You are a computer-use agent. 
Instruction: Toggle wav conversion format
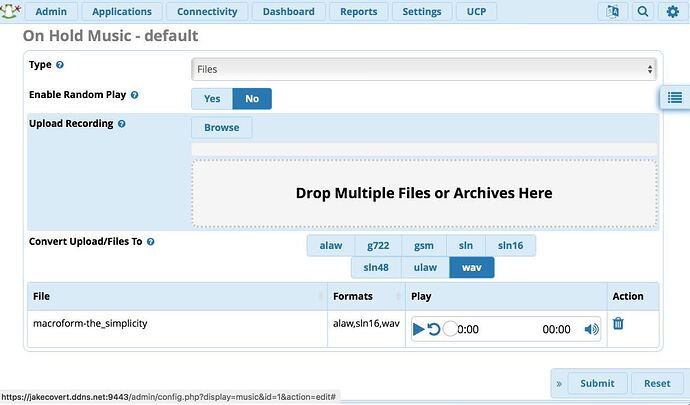tap(472, 268)
